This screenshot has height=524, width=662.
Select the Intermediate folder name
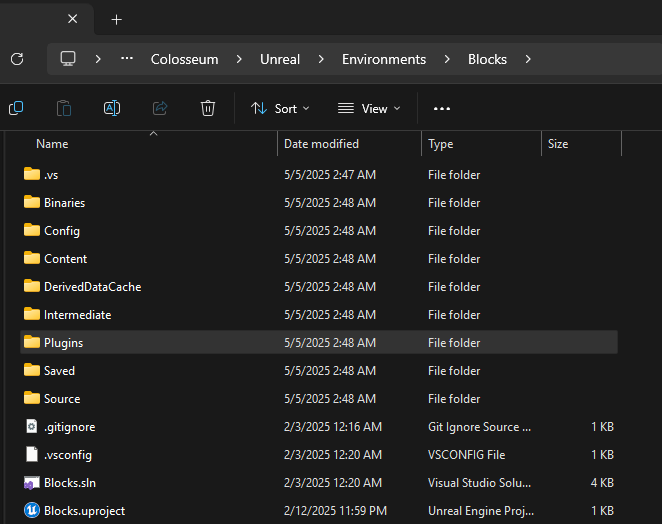coord(78,315)
